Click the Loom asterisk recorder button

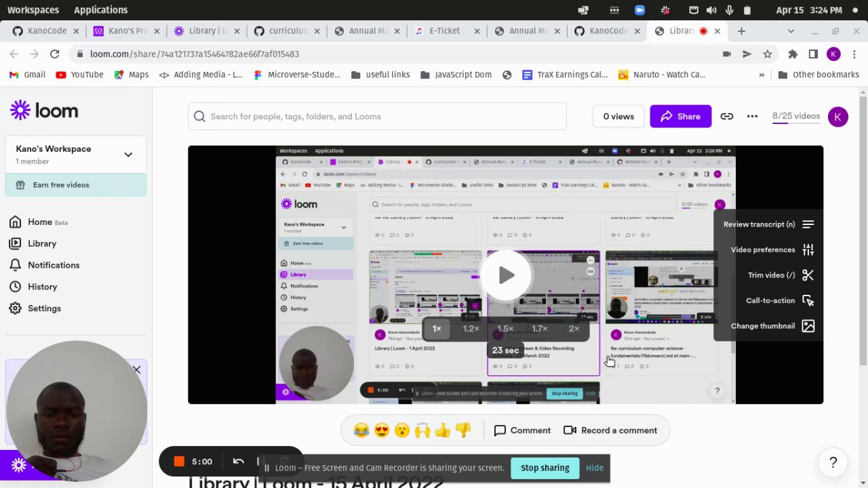(x=19, y=465)
